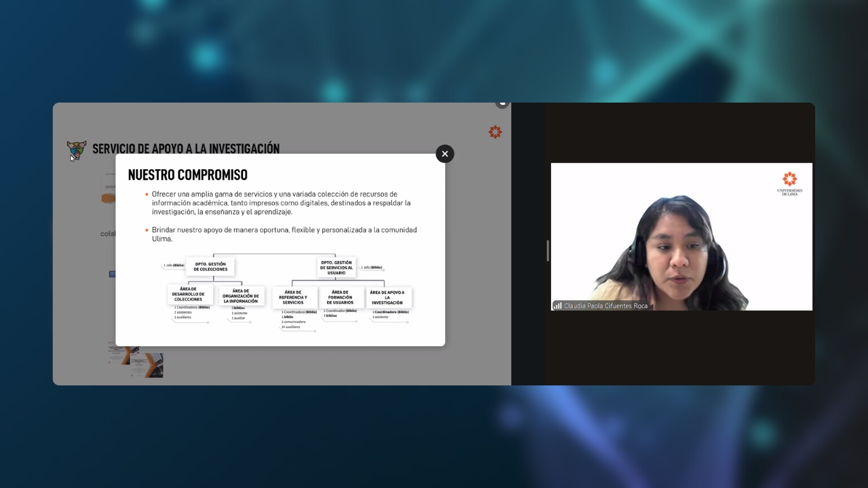868x488 pixels.
Task: Grab the vertical divider handle between the panels
Action: point(547,251)
